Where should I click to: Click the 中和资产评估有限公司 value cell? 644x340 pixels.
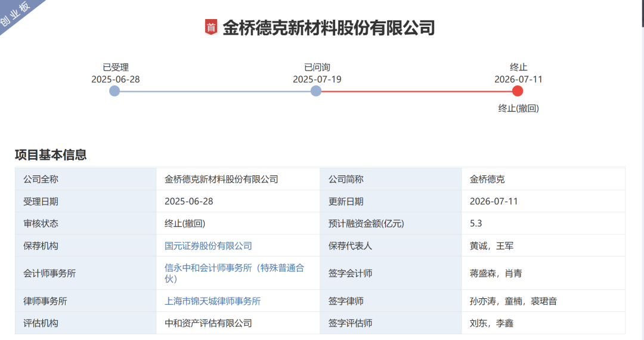[x=238, y=323]
